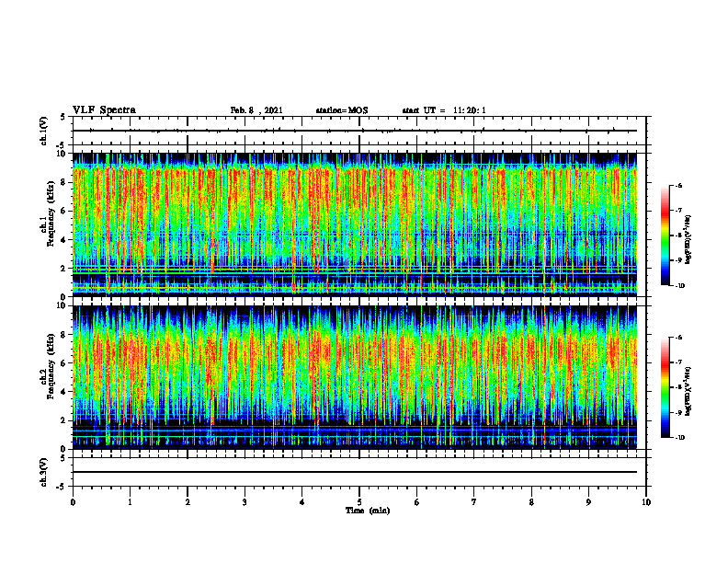Viewport: 728px width, 563px height.
Task: Click the time axis tick label "1"
Action: pyautogui.click(x=130, y=502)
